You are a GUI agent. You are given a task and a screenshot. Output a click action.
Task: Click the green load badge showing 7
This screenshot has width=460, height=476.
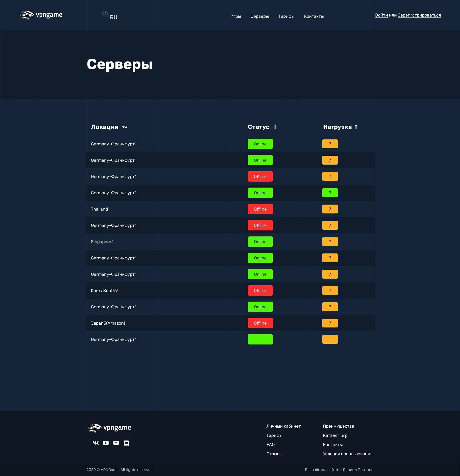point(330,193)
